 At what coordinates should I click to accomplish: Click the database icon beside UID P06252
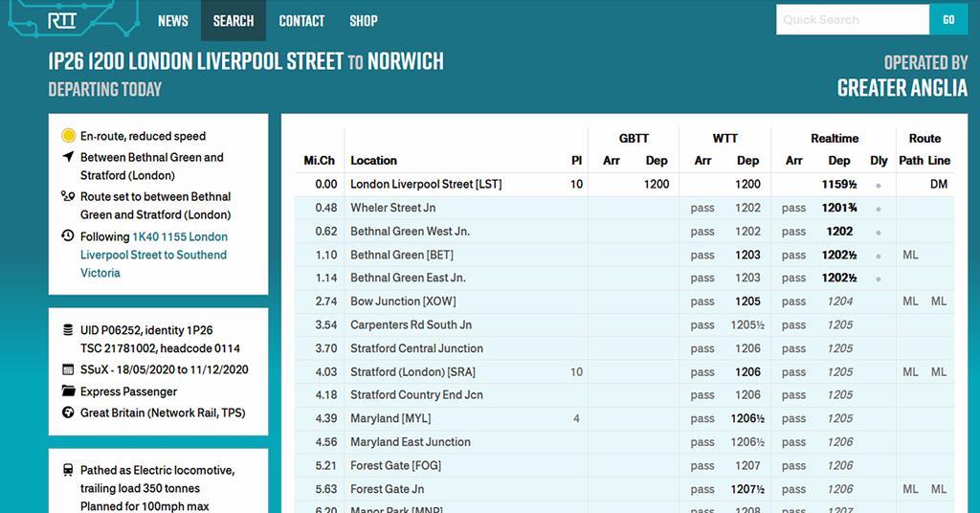click(68, 330)
